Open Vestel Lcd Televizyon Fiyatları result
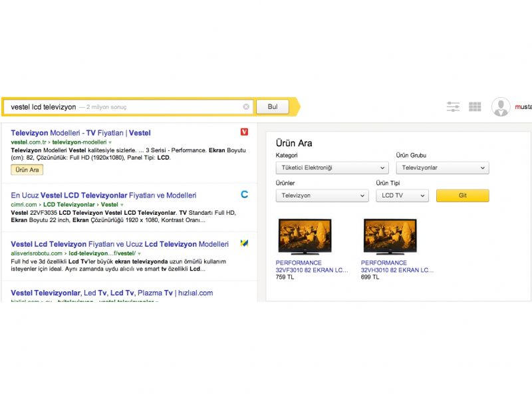Viewport: 532px width, 399px height. 120,244
